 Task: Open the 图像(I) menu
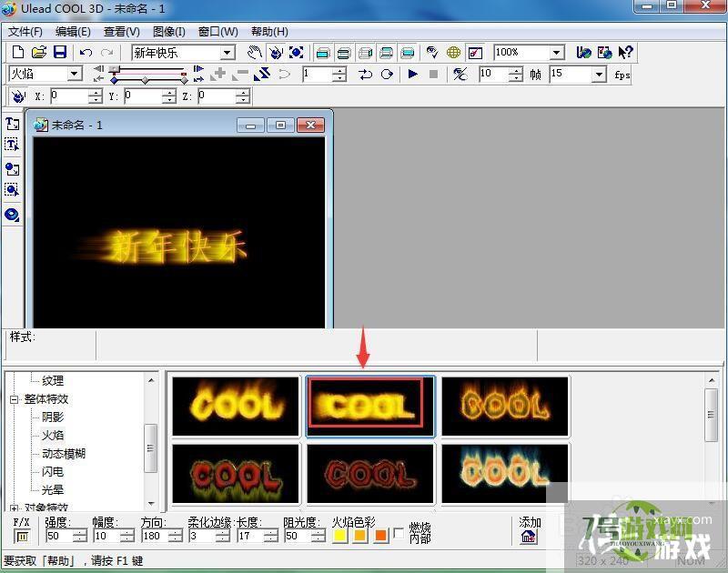tap(169, 32)
